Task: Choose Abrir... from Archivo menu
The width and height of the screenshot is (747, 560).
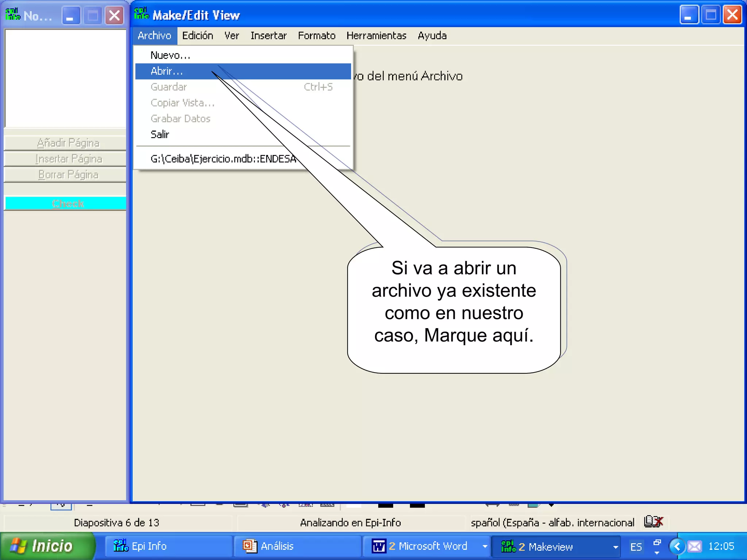Action: 243,71
